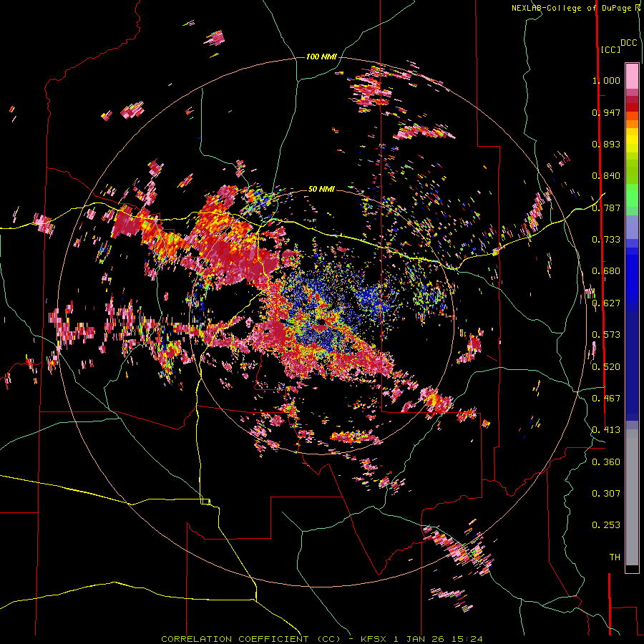Click the black radar site dot at center
Viewport: 644px width, 644px height.
[321, 321]
